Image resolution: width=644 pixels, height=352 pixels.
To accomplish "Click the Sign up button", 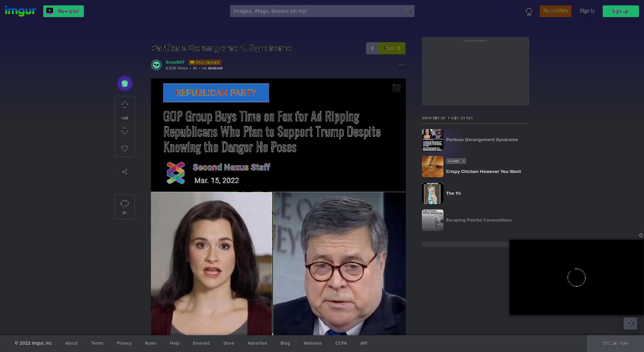I will coord(621,11).
